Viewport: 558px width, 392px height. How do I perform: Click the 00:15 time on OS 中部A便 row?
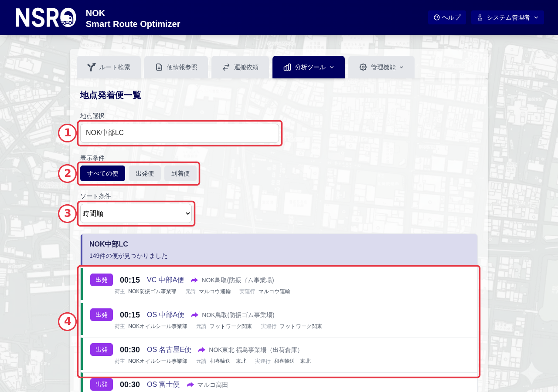130,315
